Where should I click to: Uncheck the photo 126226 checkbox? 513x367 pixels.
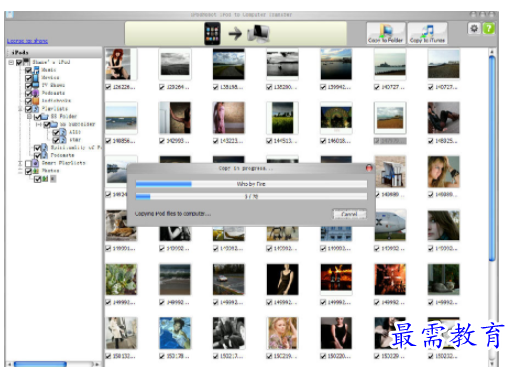click(x=108, y=87)
